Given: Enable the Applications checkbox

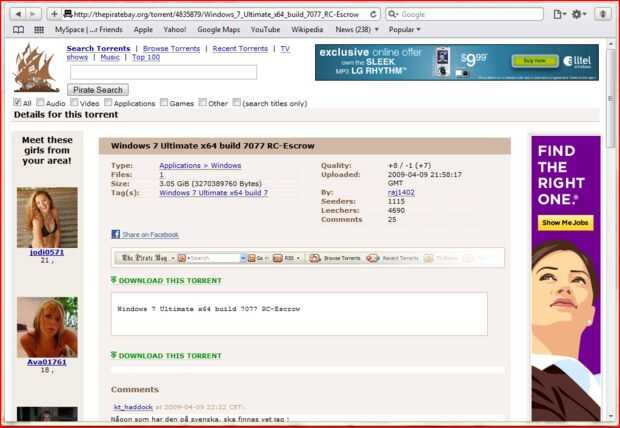Looking at the screenshot, I should (x=108, y=102).
